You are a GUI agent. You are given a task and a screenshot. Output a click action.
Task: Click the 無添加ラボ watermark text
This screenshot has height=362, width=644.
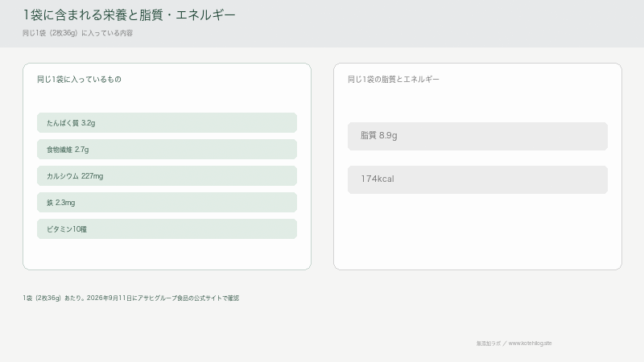489,343
